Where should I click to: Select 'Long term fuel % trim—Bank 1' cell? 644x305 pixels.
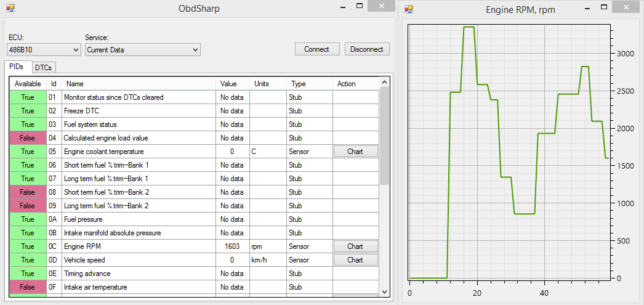(x=139, y=179)
